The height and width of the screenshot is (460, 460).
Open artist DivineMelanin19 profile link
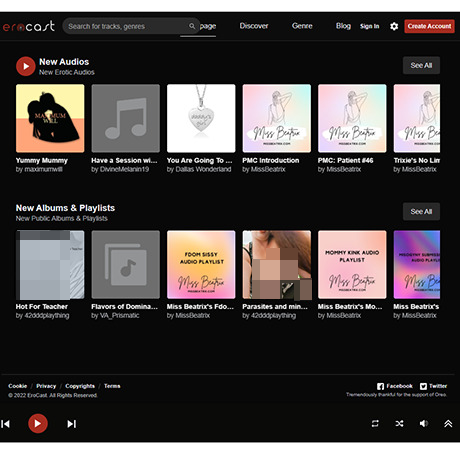pos(124,169)
